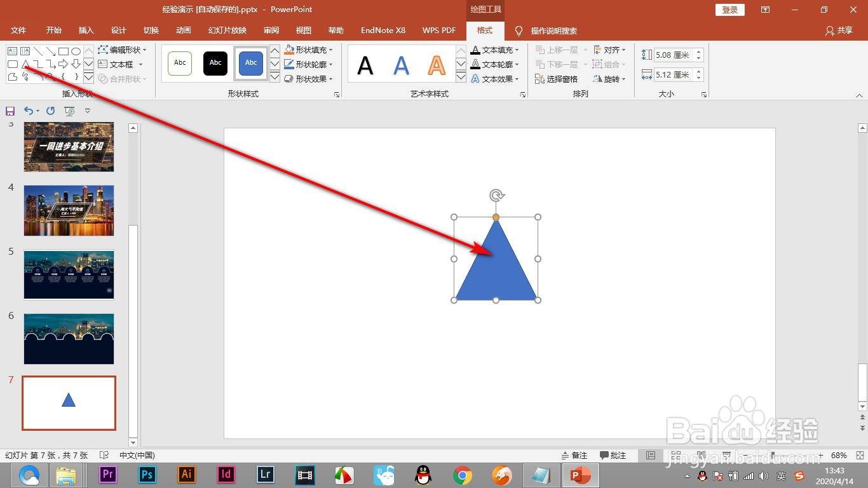The width and height of the screenshot is (868, 488).
Task: Toggle the notes pane (备注)
Action: point(574,456)
